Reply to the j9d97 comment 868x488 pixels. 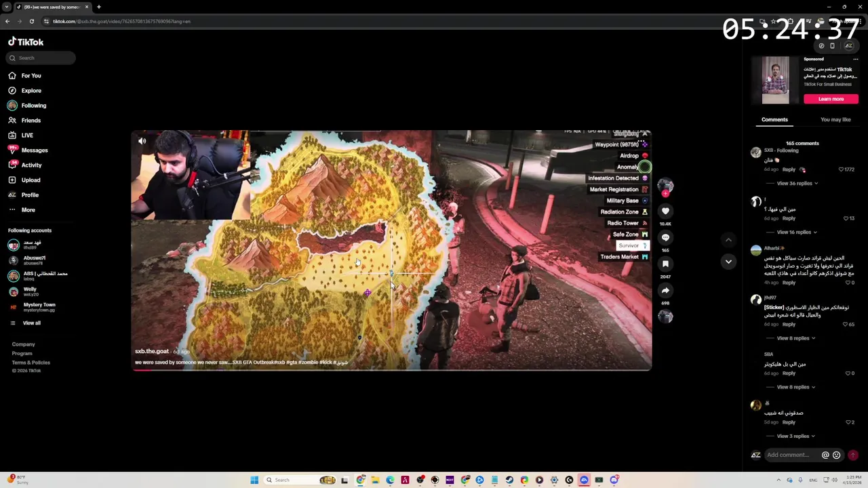789,324
